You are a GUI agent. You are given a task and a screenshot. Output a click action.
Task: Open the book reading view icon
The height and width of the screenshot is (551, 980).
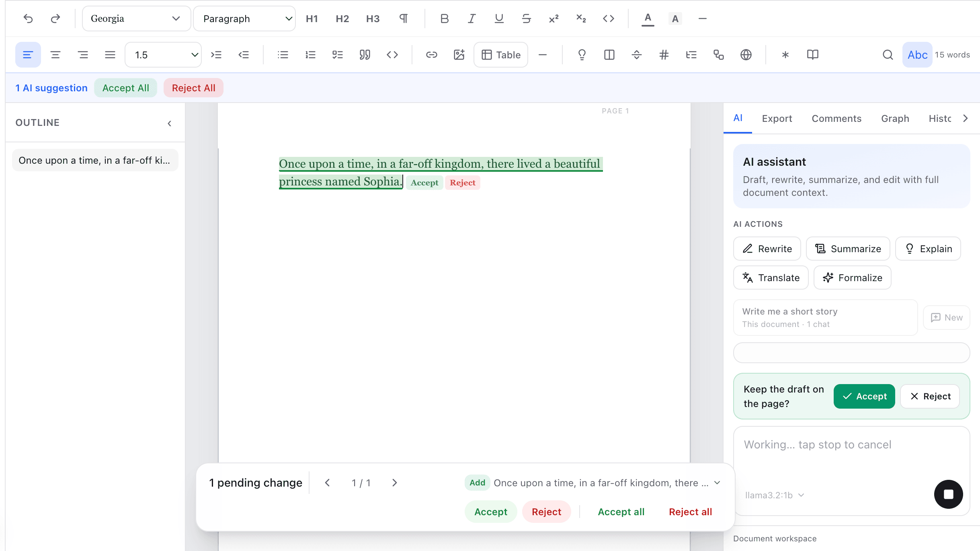813,55
